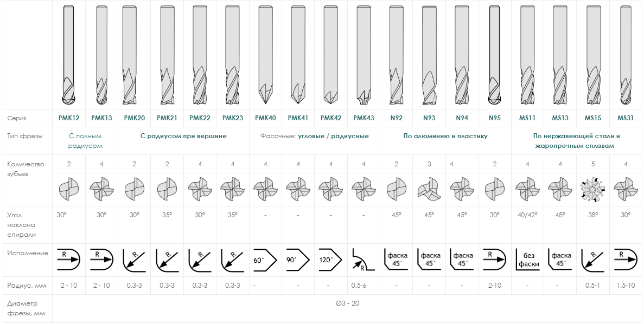This screenshot has height=324, width=644.
Task: Click 'С радиусом при вершине' type heading
Action: pos(183,136)
